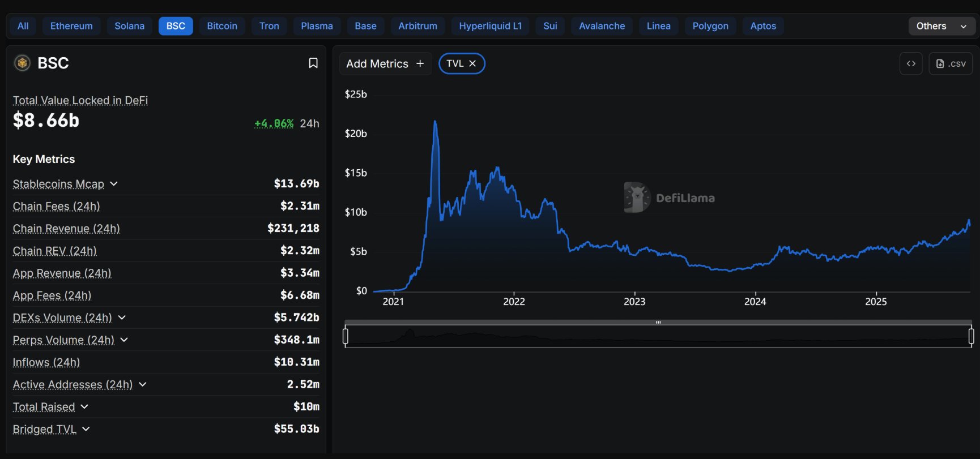
Task: Click the embed chart code icon
Action: click(911, 63)
